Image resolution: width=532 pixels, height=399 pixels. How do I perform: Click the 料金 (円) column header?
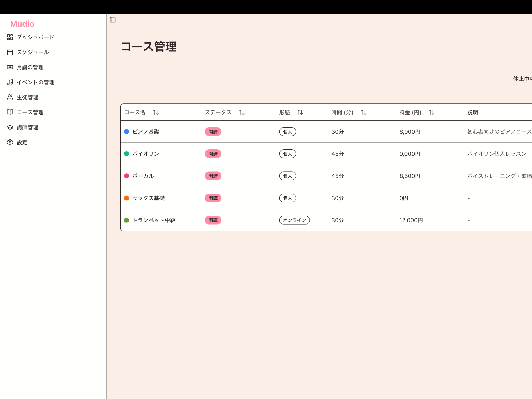[x=410, y=112]
